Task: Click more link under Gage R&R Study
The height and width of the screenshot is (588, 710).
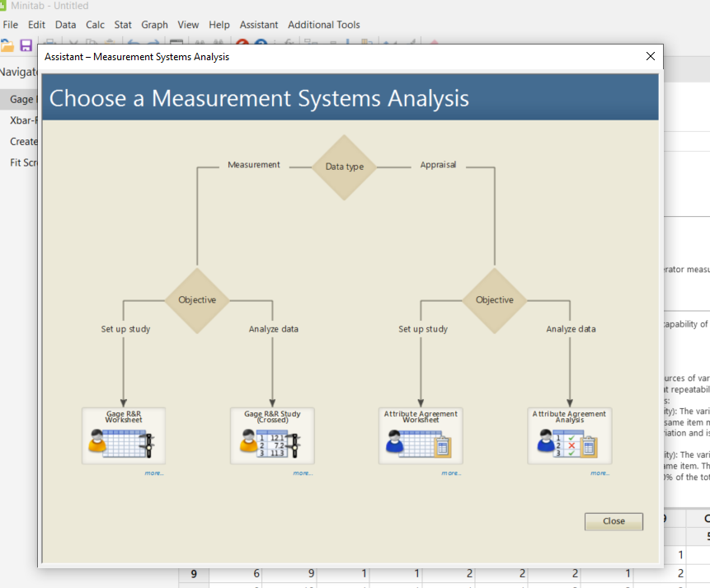Action: click(x=303, y=473)
